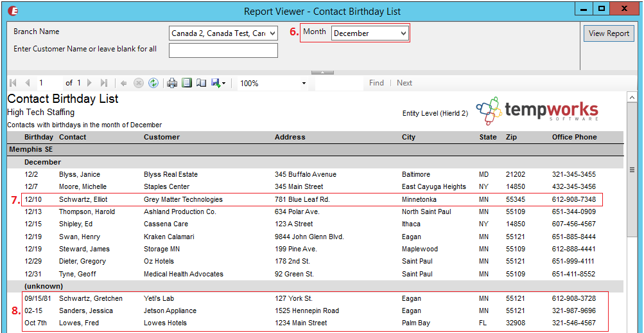Click phone number 321-546-4567
Viewport: 644px width, 333px height.
tap(574, 323)
